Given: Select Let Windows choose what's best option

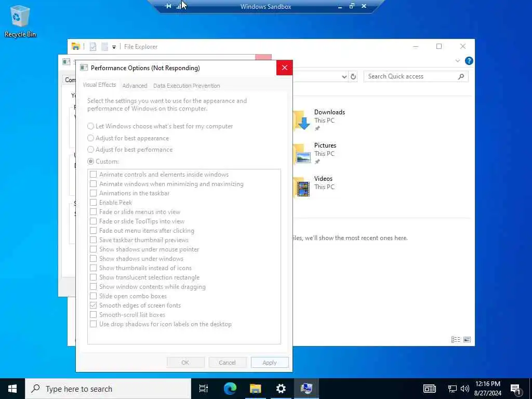Looking at the screenshot, I should 160,126.
